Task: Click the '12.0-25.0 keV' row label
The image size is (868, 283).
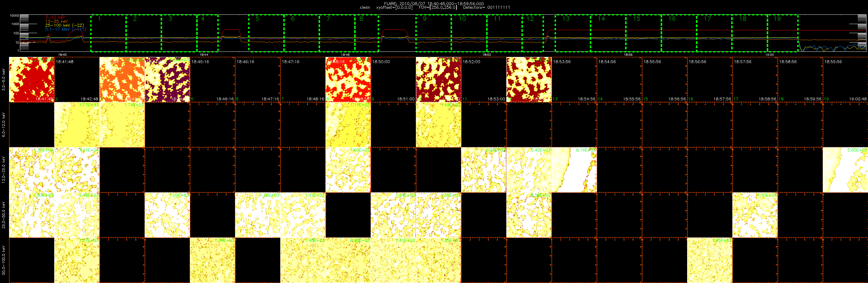Action: [x=4, y=170]
